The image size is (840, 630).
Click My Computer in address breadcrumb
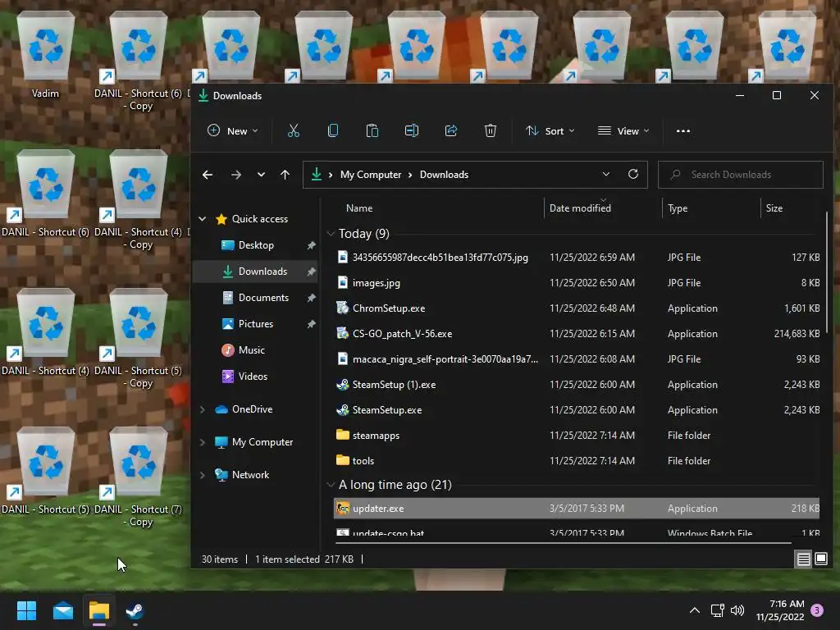pos(371,175)
